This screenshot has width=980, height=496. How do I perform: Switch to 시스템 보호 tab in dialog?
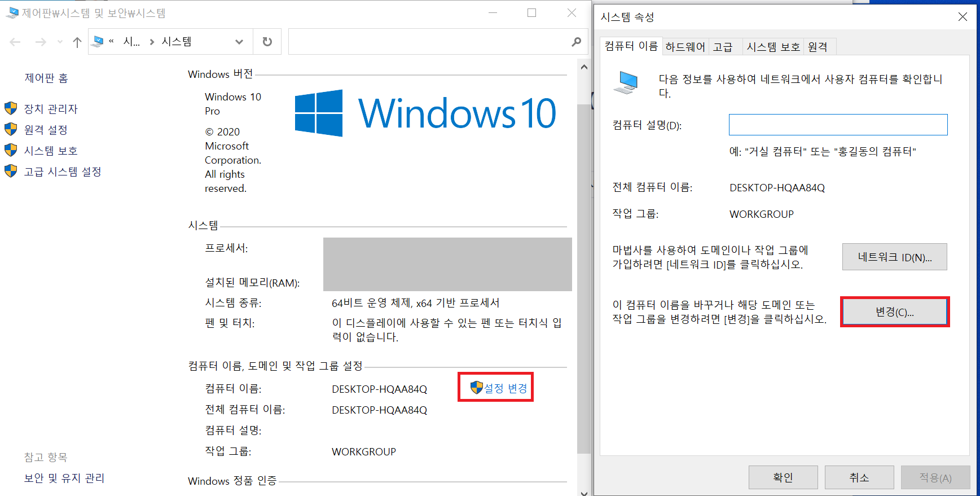[774, 47]
